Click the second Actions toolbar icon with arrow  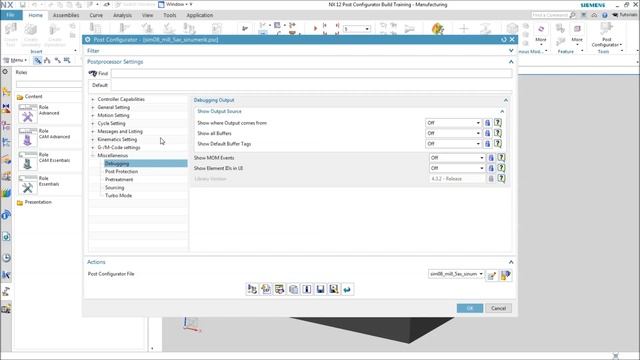pyautogui.click(x=266, y=289)
